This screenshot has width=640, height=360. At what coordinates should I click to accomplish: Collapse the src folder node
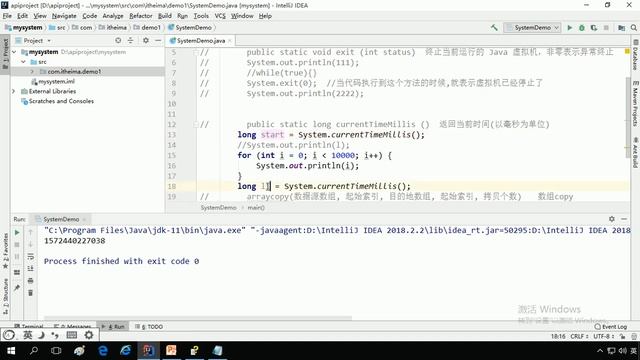coord(24,62)
